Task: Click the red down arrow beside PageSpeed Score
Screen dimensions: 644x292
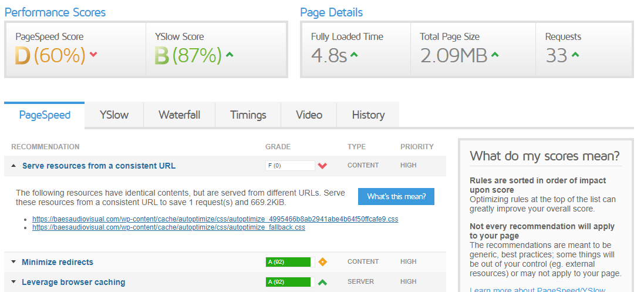Action: [93, 54]
